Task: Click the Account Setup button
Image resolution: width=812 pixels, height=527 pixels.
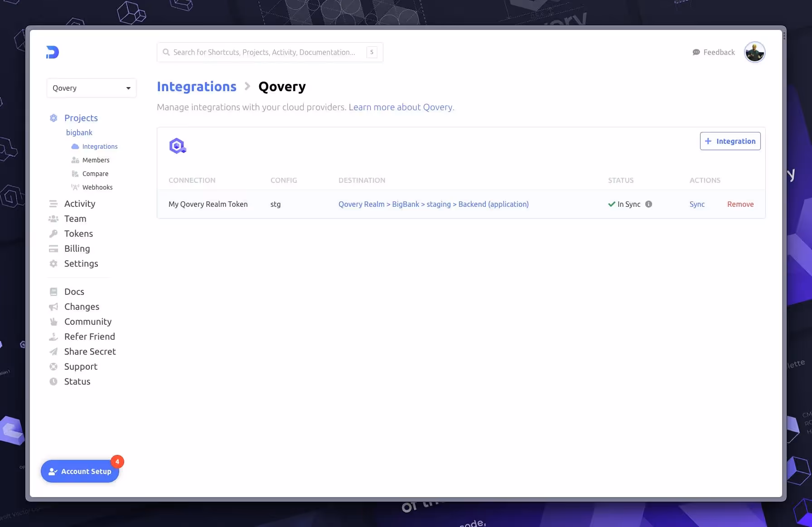Action: coord(80,471)
